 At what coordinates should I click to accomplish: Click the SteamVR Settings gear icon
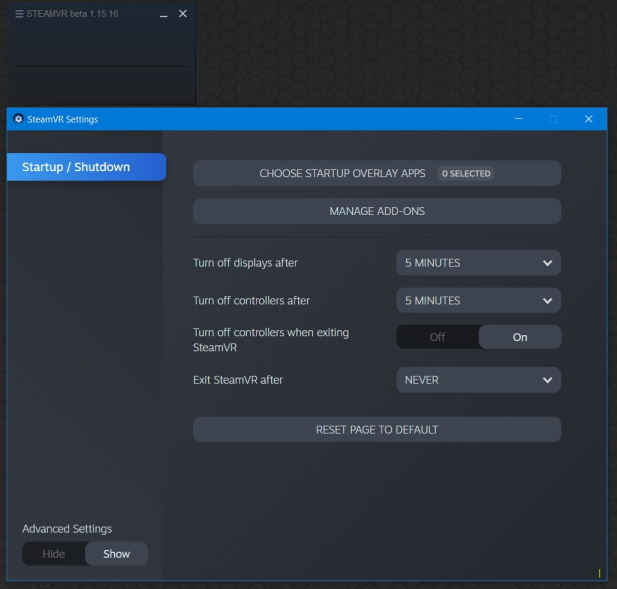[x=18, y=119]
